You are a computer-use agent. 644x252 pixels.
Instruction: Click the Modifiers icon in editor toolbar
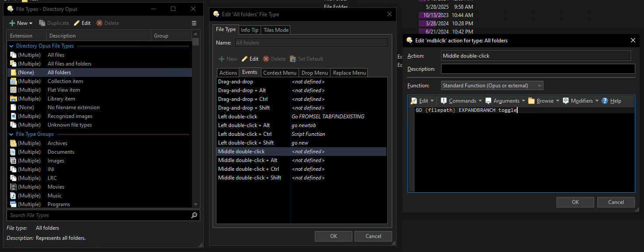(566, 101)
